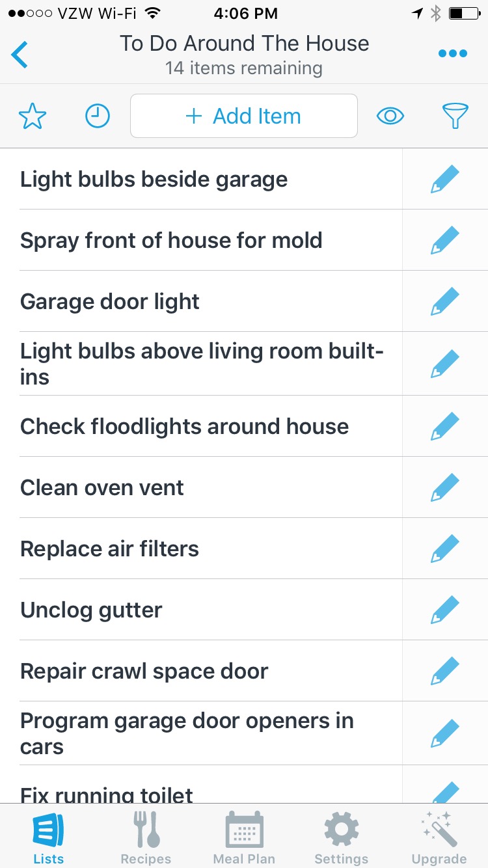Open the Settings gear tab
Viewport: 488px width, 868px height.
(x=341, y=838)
